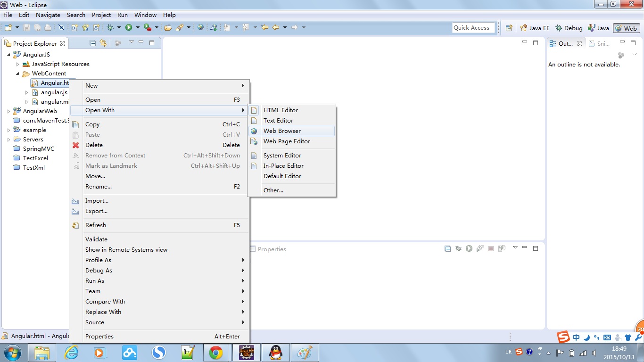644x362 pixels.
Task: Click the QQ penguin taskbar icon
Action: 275,353
